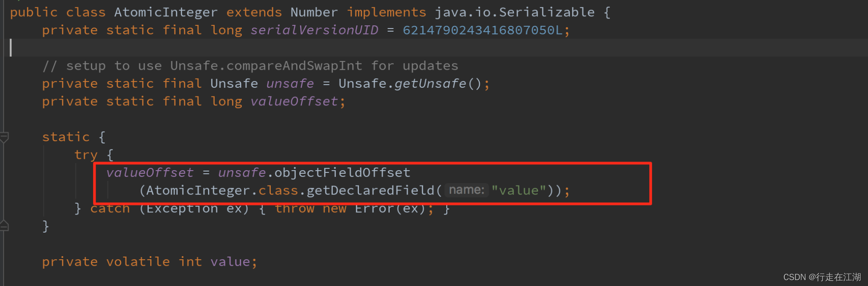
Task: Click the getDeclaredField method call
Action: [x=370, y=191]
